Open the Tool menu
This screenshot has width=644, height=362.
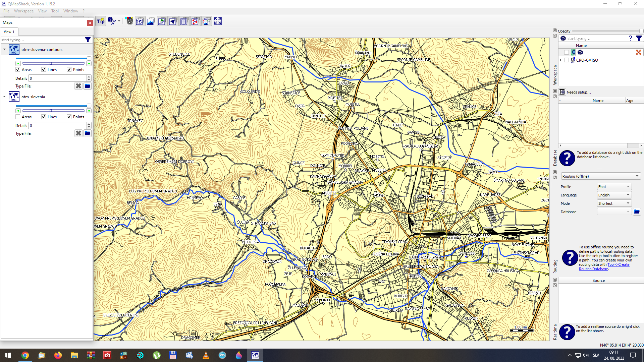click(x=55, y=11)
